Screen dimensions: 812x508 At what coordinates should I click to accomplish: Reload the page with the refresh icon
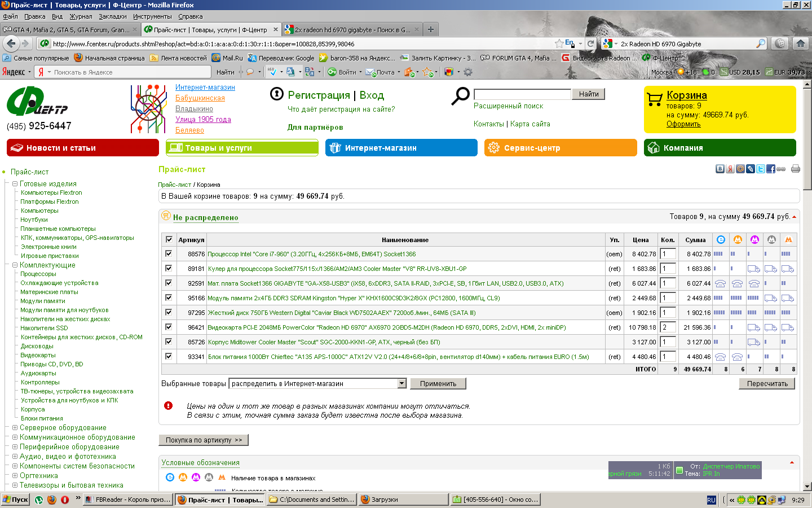tap(590, 43)
